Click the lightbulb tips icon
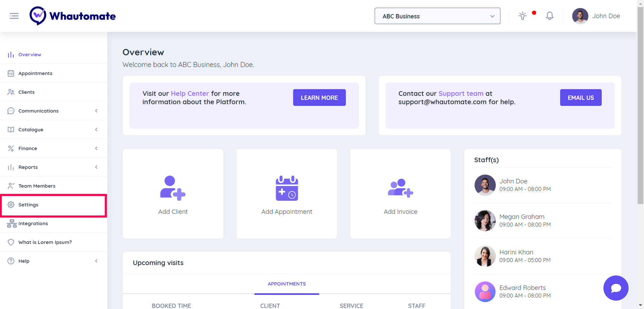Screen dimensions: 644x309 [522, 16]
